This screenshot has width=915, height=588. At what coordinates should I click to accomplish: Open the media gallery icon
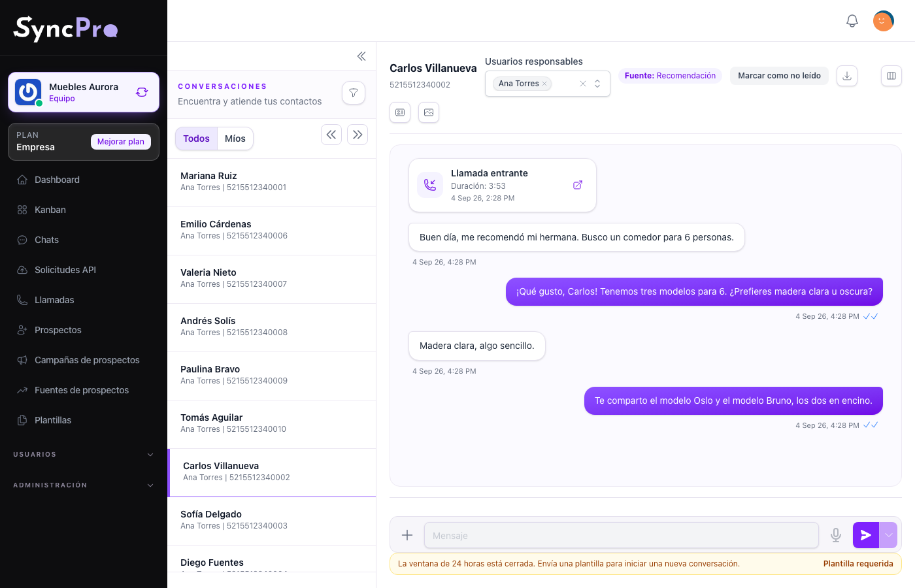point(429,112)
